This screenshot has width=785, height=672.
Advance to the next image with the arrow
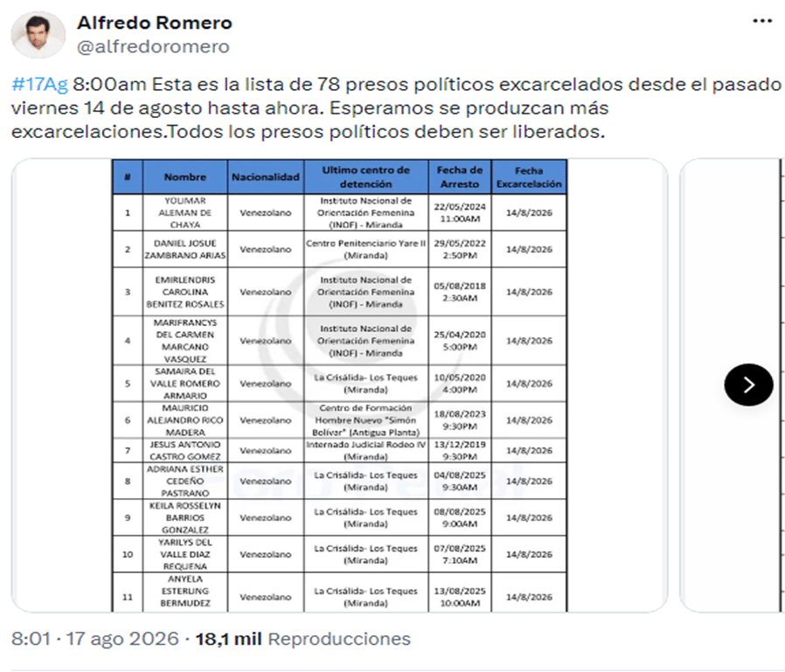748,384
